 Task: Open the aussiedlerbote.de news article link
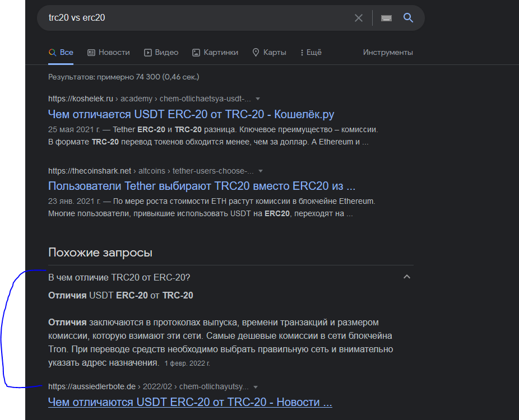191,402
